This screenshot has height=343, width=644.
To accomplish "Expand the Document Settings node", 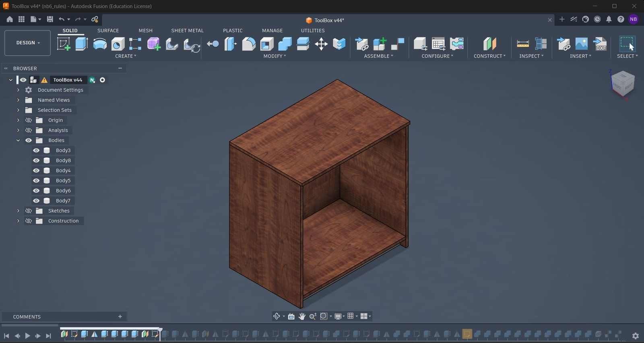I will pyautogui.click(x=18, y=90).
